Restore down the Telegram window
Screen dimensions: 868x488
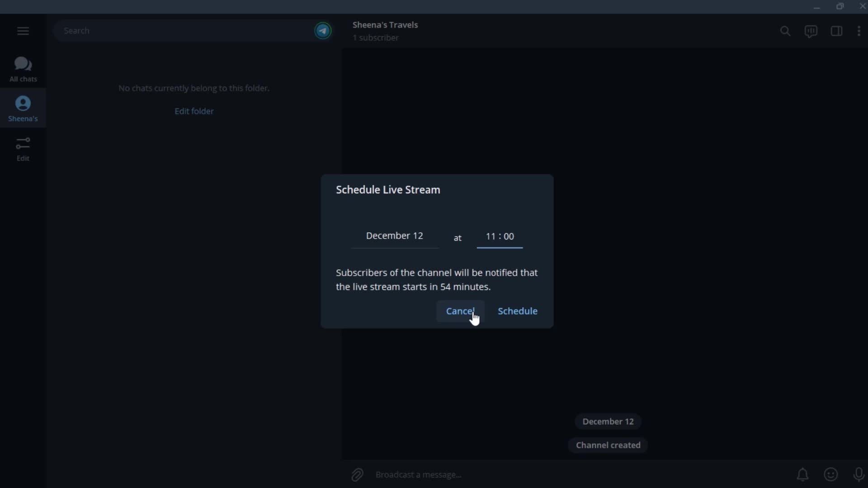[840, 6]
